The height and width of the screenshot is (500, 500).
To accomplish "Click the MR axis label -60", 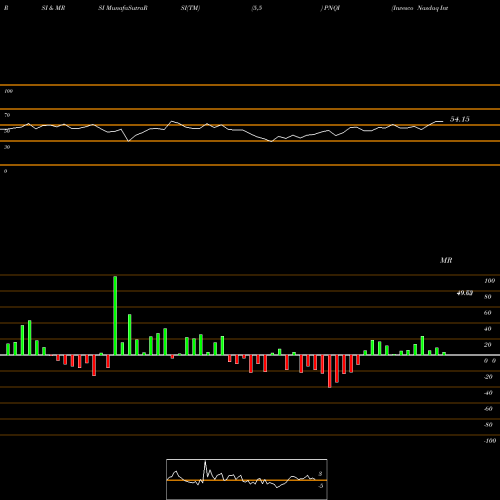I will (488, 409).
